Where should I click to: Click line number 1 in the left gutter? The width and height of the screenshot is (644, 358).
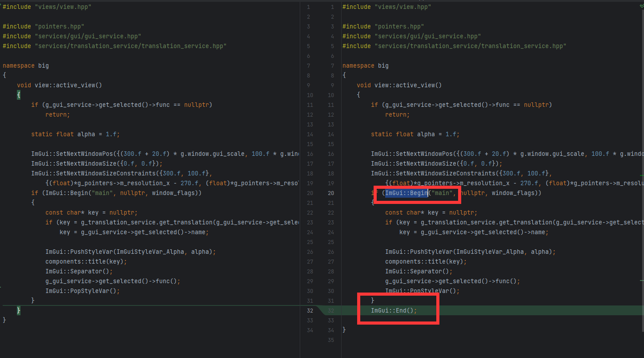point(308,6)
